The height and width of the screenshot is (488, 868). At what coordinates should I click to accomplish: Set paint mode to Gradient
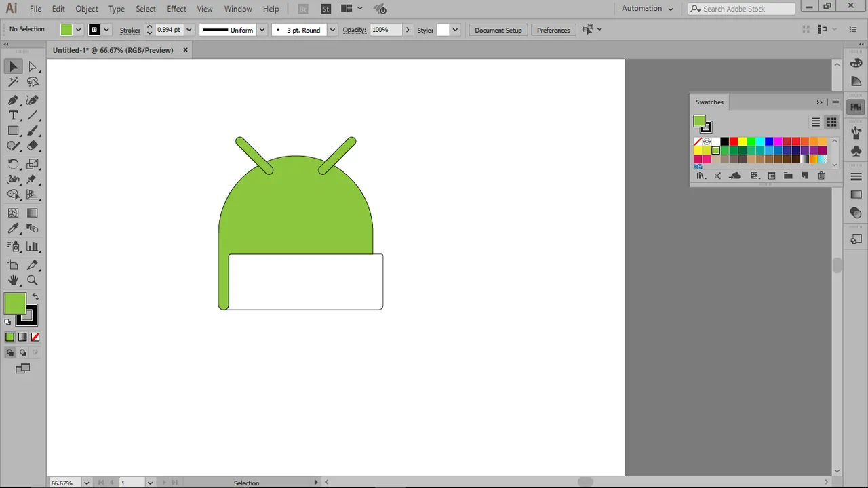(22, 337)
